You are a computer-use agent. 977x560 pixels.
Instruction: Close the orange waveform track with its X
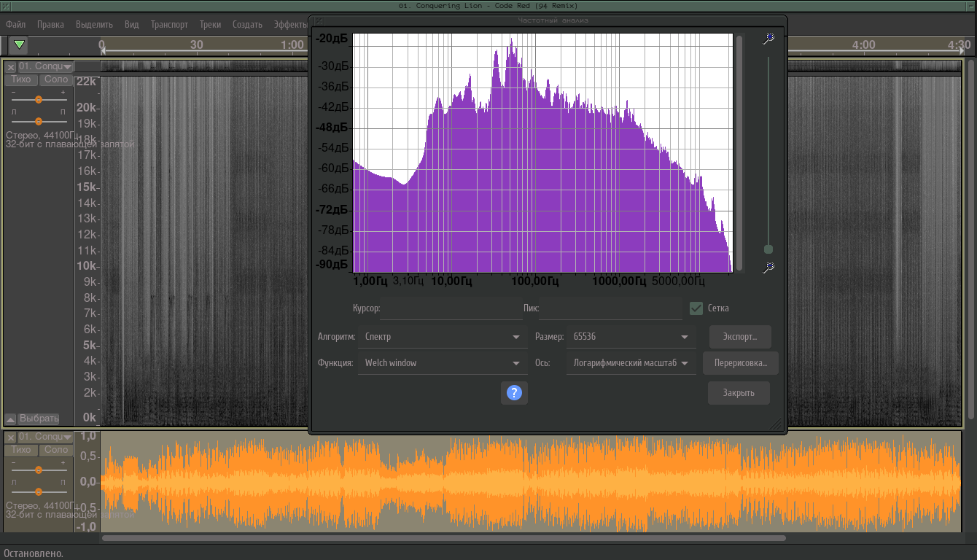(11, 437)
